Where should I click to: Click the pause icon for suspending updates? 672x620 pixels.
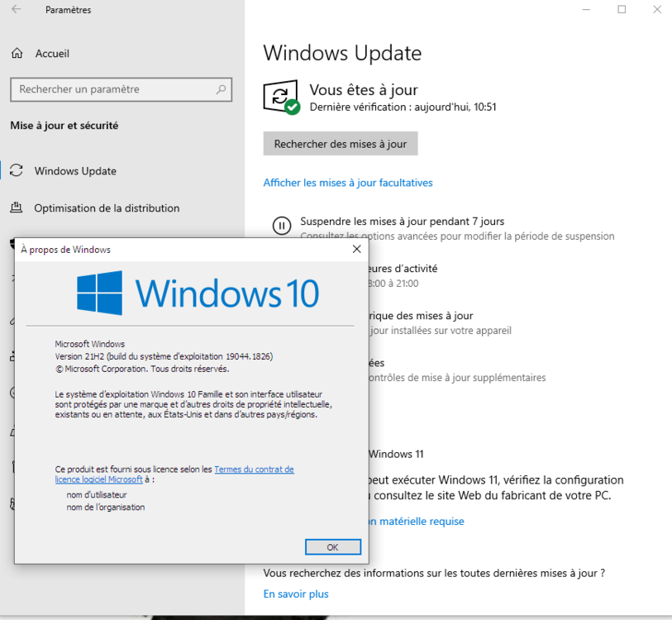(282, 226)
